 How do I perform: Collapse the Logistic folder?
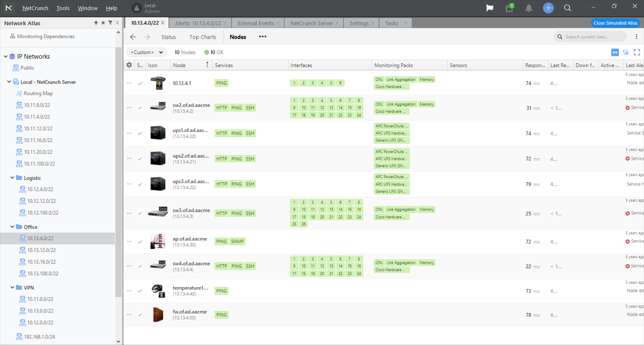(12, 178)
